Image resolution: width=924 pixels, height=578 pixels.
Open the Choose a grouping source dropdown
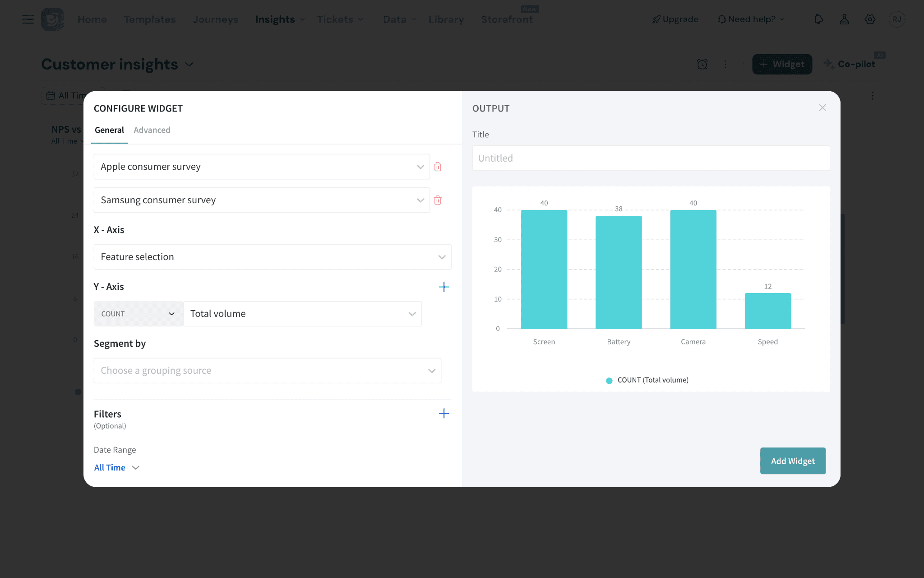pos(268,371)
